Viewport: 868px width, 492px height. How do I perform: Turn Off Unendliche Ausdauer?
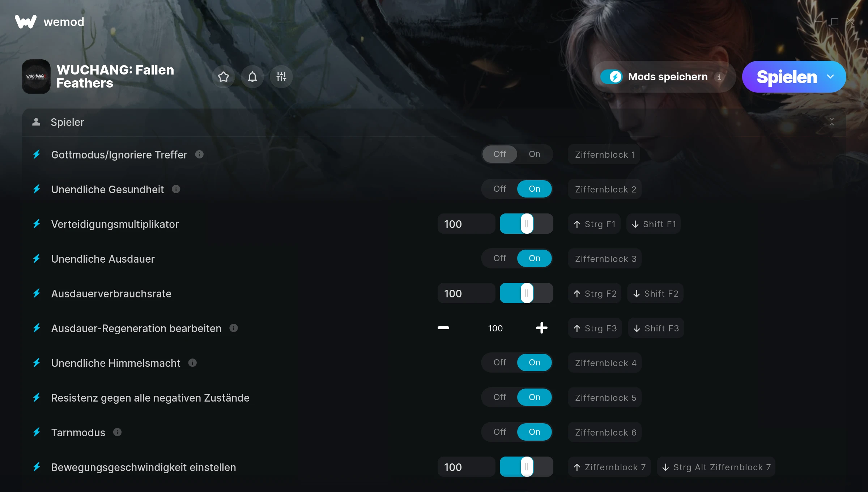pos(499,258)
